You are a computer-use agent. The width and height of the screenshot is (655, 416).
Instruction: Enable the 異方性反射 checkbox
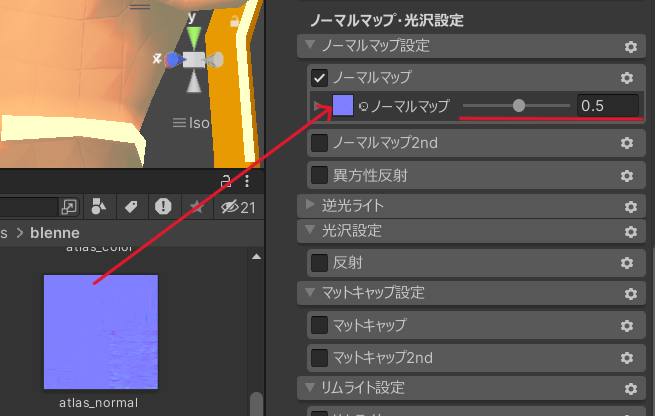coord(320,175)
